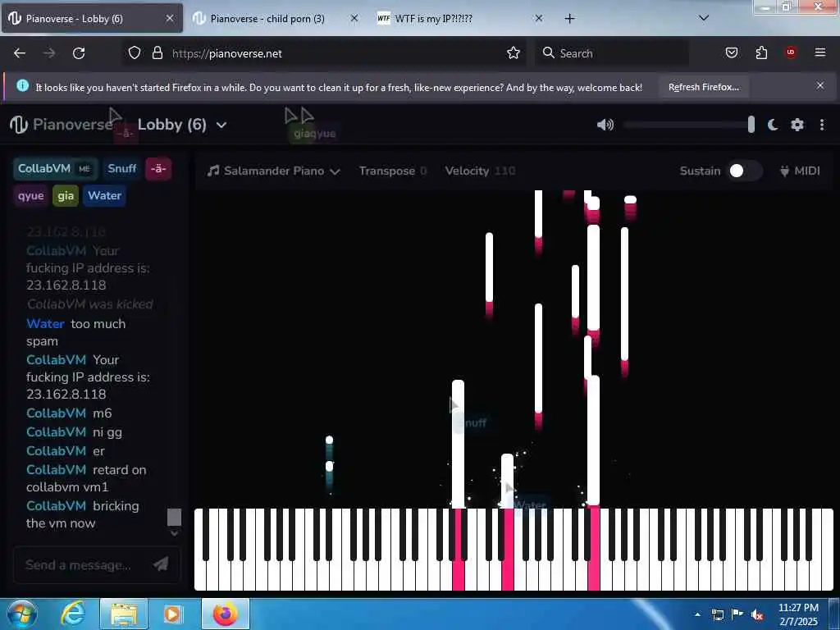Viewport: 840px width, 630px height.
Task: Launch Internet Explorer from taskbar
Action: (x=72, y=614)
